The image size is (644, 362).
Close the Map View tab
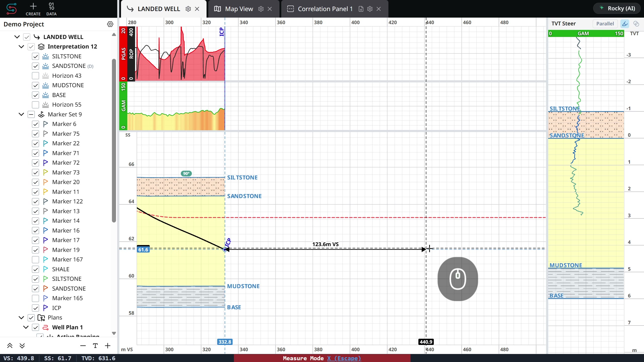tap(270, 9)
